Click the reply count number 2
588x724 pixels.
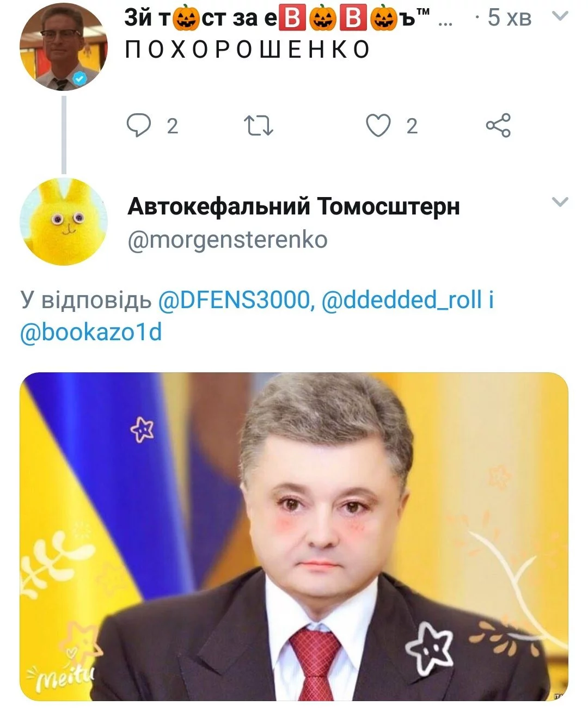[172, 126]
